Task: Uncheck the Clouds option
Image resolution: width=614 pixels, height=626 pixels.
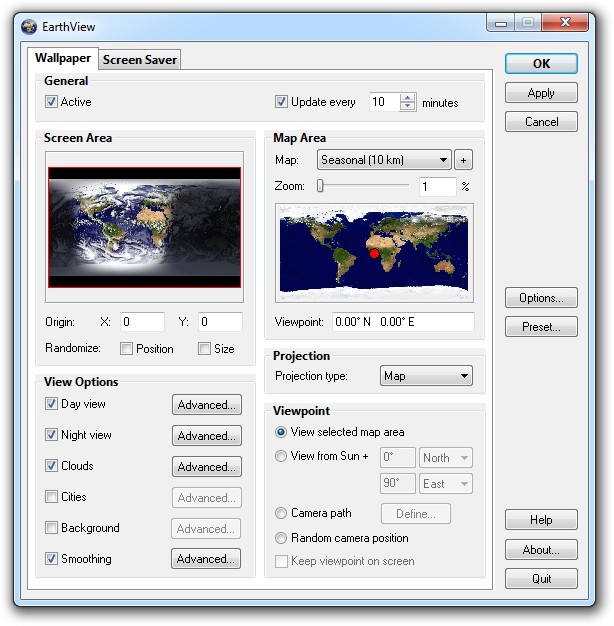Action: point(51,466)
